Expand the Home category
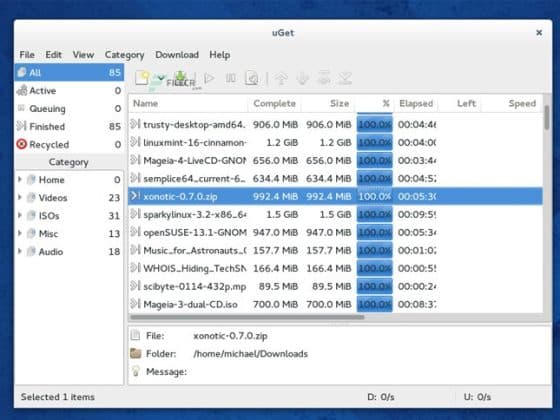This screenshot has width=560, height=420. (20, 179)
